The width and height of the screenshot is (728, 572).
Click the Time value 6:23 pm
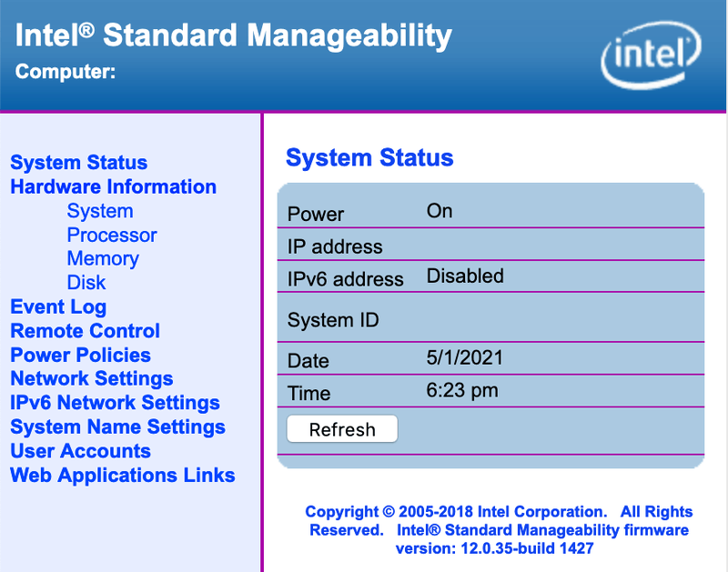(x=462, y=391)
